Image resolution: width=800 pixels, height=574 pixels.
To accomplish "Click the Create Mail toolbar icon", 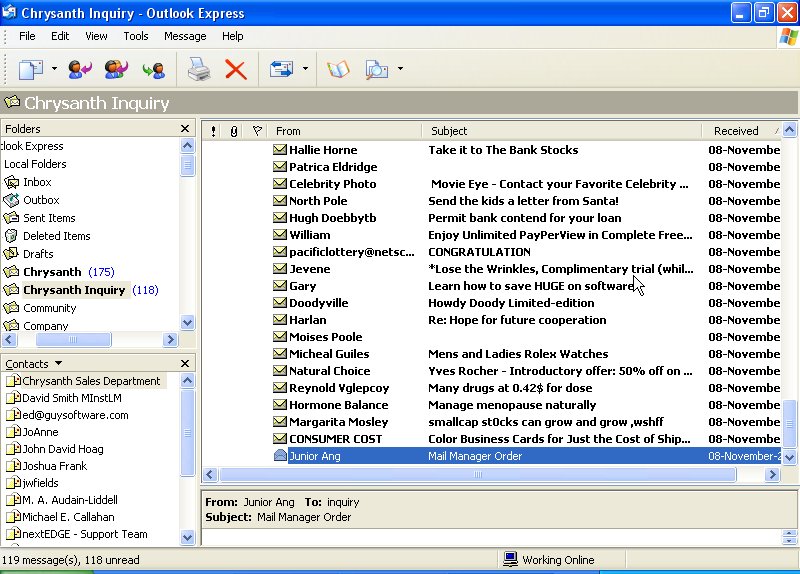I will [x=31, y=69].
